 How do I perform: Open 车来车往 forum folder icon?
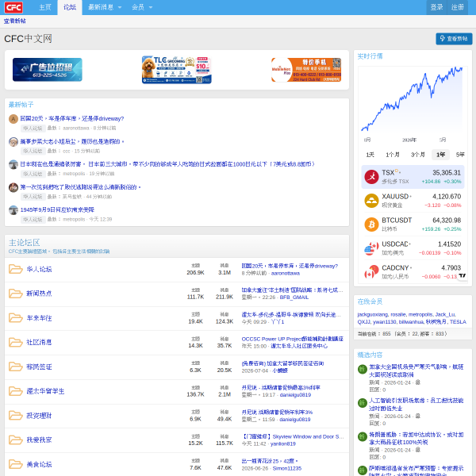pyautogui.click(x=16, y=318)
